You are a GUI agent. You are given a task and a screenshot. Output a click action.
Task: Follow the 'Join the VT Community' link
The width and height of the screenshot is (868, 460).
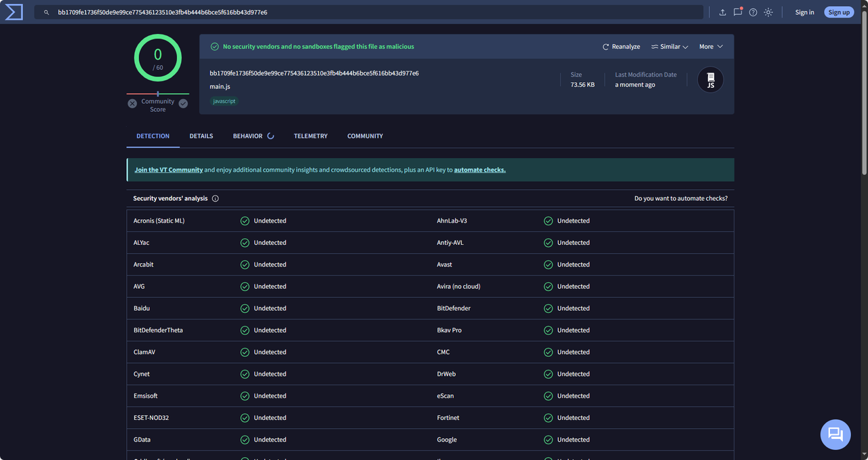point(169,170)
